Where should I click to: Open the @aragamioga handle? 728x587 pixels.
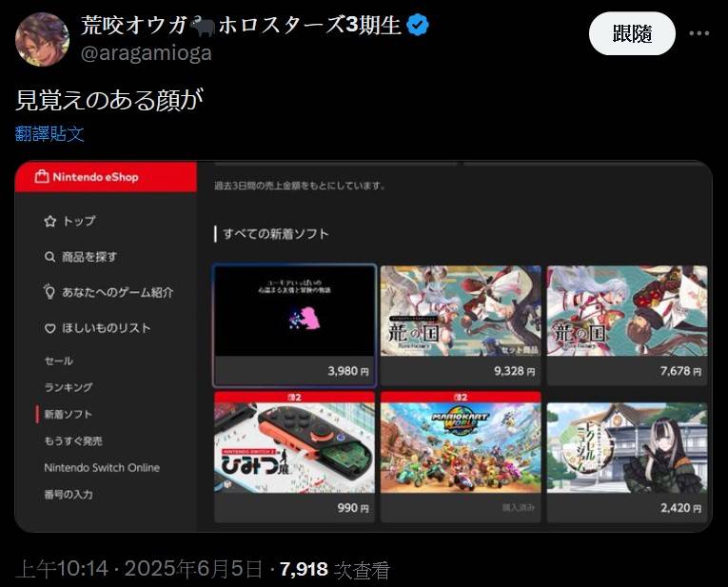coord(147,52)
